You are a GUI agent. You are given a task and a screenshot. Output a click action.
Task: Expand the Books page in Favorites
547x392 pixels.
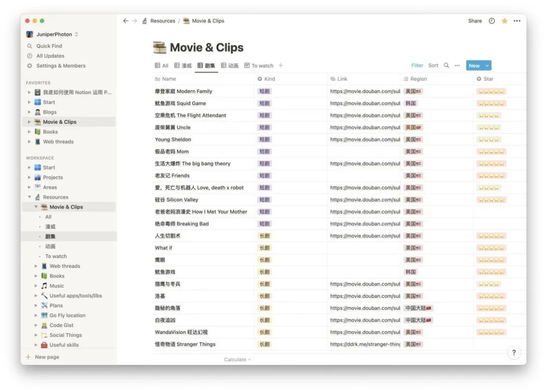pyautogui.click(x=29, y=132)
